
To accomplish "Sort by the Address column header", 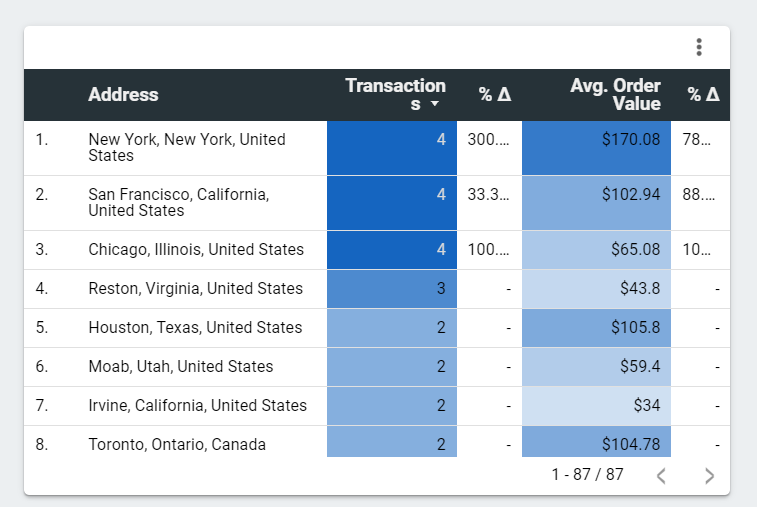I will point(123,95).
